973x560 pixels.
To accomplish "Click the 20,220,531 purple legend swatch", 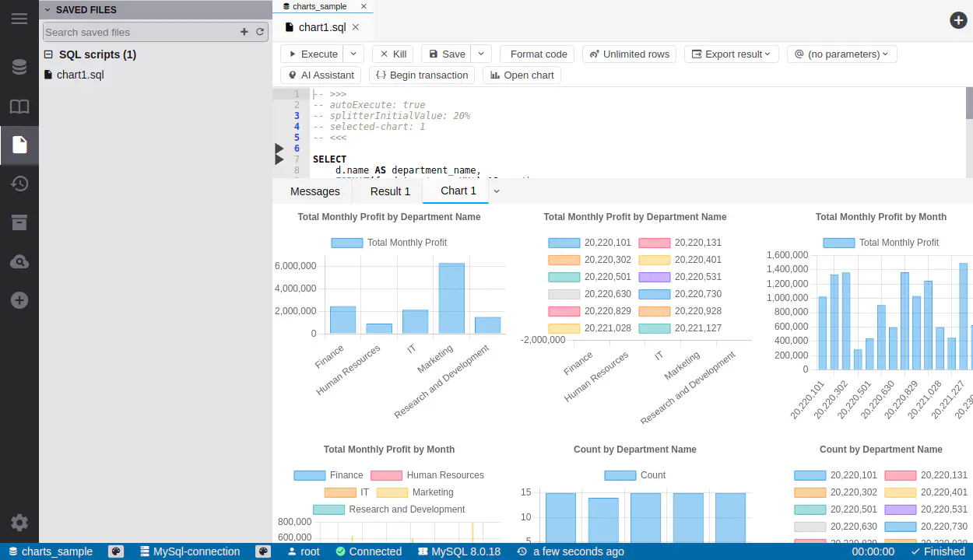I will (654, 277).
